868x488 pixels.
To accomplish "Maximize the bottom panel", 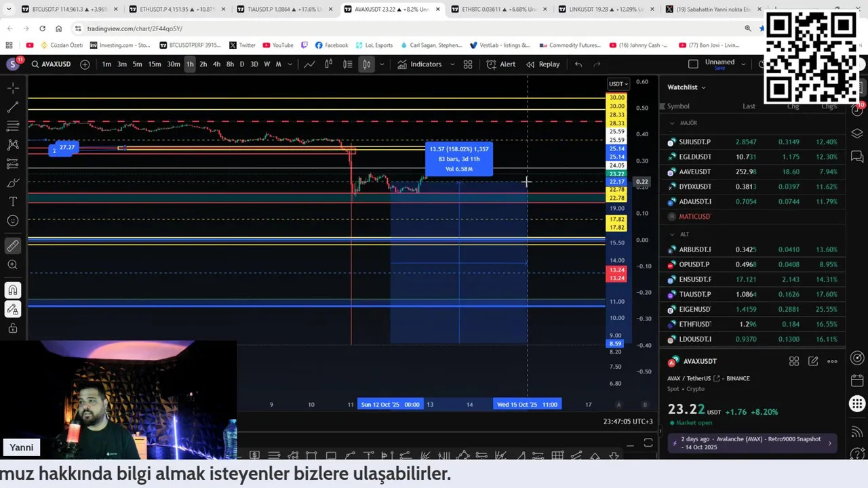I will [648, 444].
